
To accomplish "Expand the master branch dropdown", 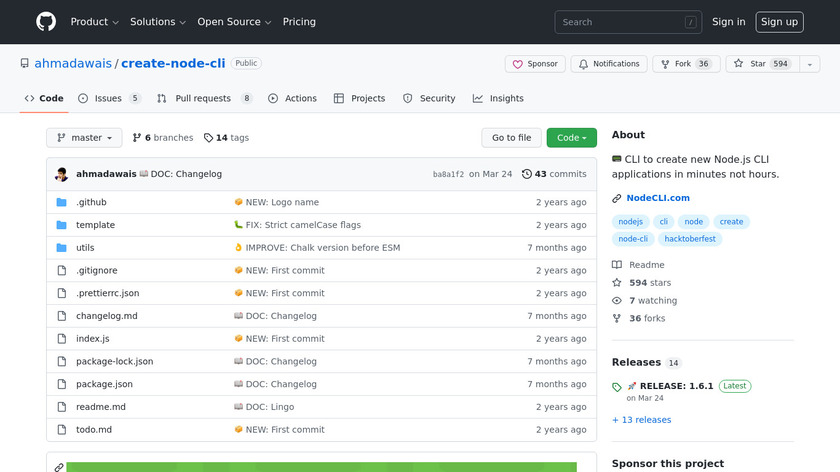I will [84, 138].
